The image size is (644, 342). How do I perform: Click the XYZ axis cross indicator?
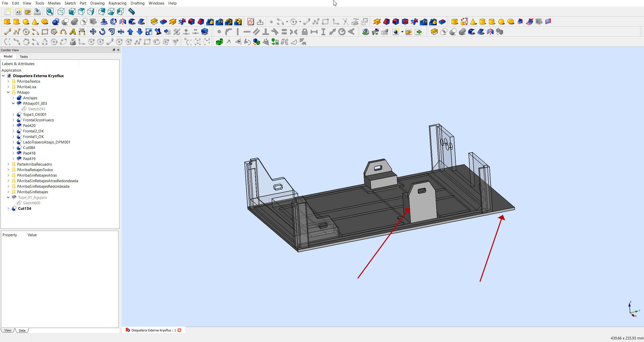pos(634,309)
